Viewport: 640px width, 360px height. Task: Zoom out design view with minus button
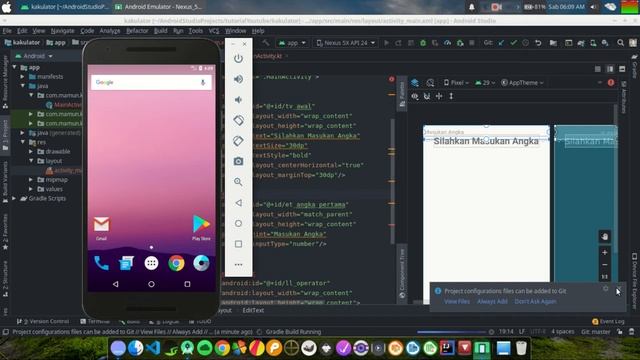[605, 265]
